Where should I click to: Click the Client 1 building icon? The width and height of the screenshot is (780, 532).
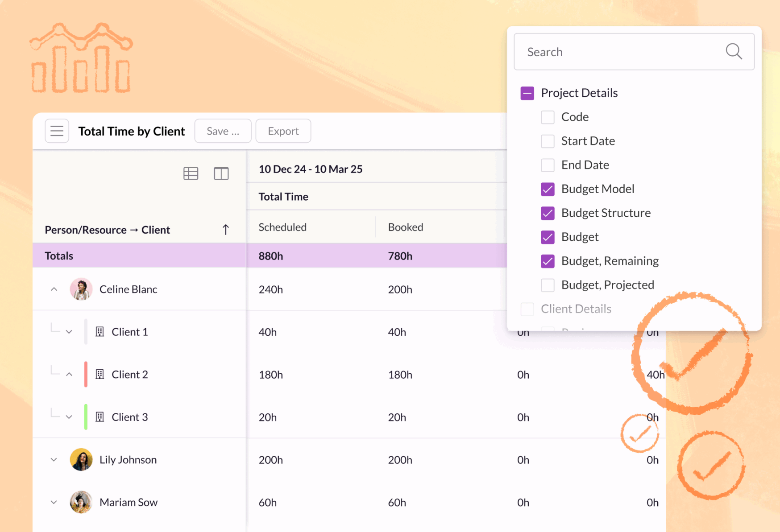pyautogui.click(x=100, y=332)
